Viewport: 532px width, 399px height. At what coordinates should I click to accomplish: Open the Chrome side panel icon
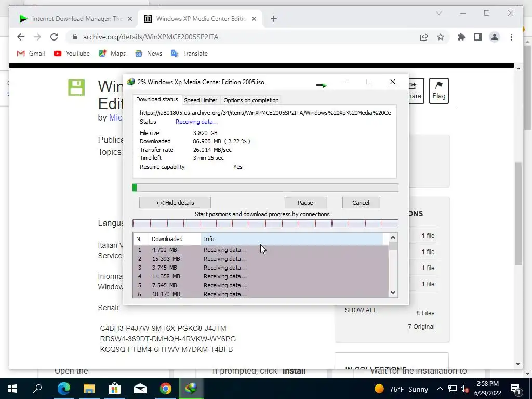(478, 37)
